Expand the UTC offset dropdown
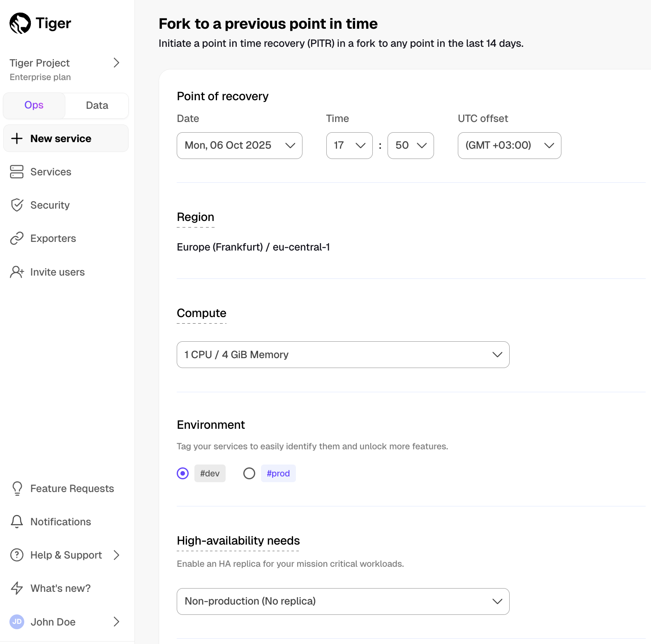 [x=509, y=145]
